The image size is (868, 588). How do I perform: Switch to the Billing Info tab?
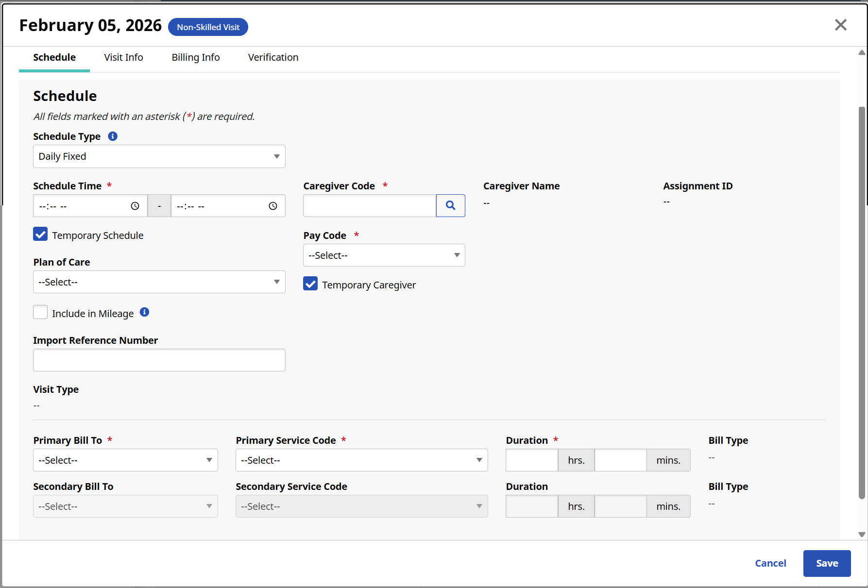[x=195, y=57]
